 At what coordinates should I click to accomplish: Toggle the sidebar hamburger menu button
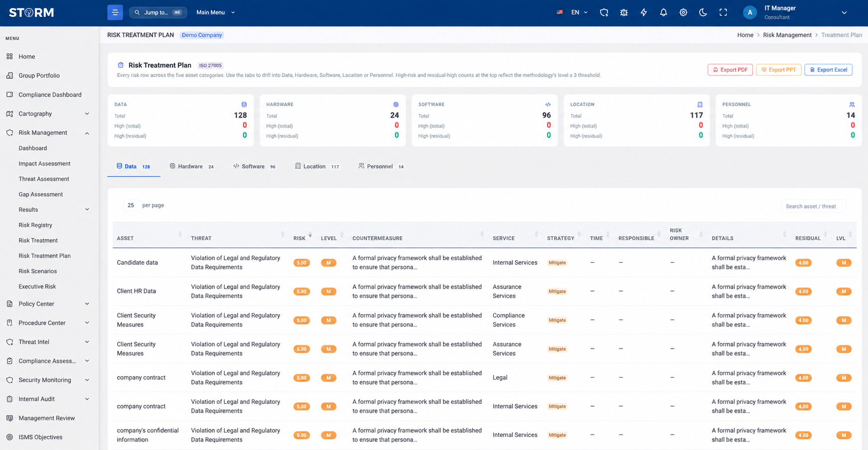click(115, 12)
